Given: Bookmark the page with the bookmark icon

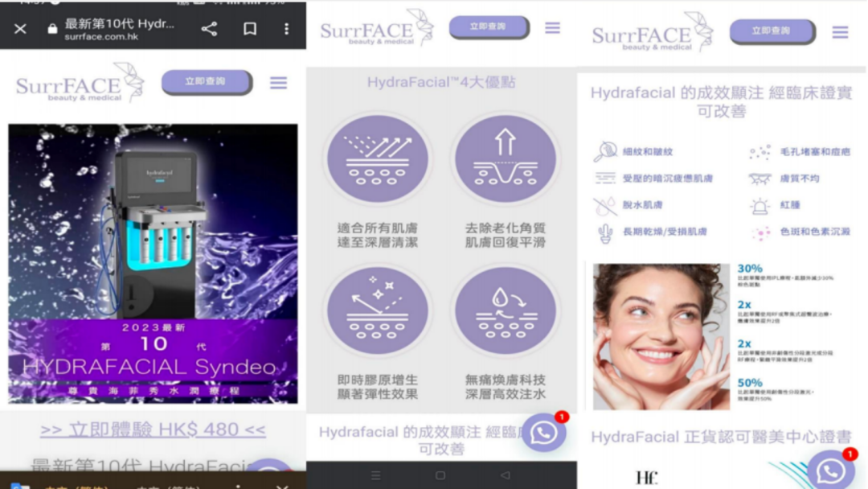Looking at the screenshot, I should click(250, 29).
